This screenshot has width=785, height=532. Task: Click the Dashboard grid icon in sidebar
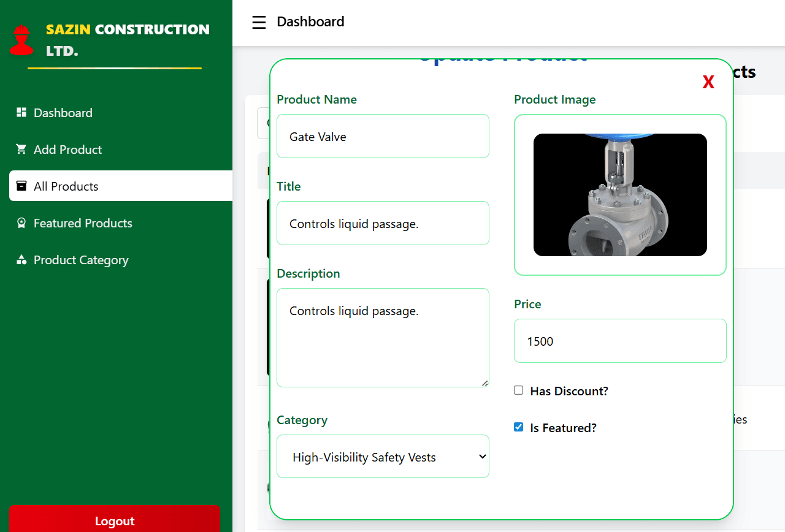click(x=21, y=112)
